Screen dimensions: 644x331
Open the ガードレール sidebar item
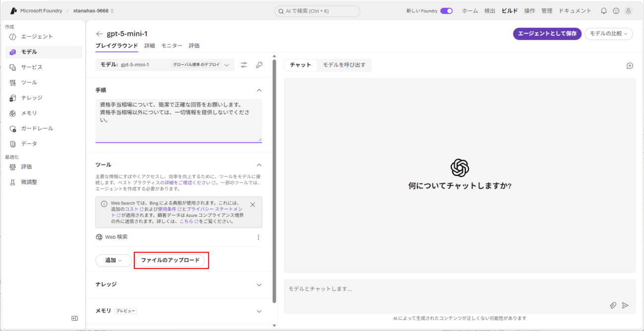(44, 129)
